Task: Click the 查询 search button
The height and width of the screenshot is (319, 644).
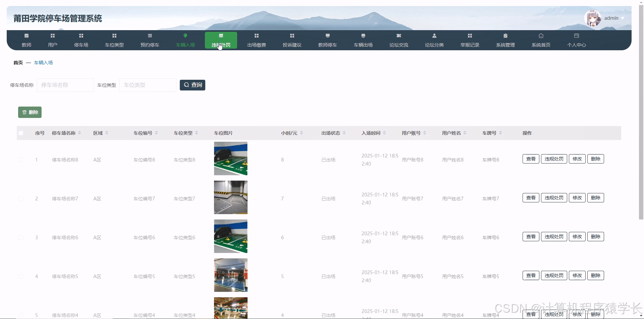Action: [193, 85]
